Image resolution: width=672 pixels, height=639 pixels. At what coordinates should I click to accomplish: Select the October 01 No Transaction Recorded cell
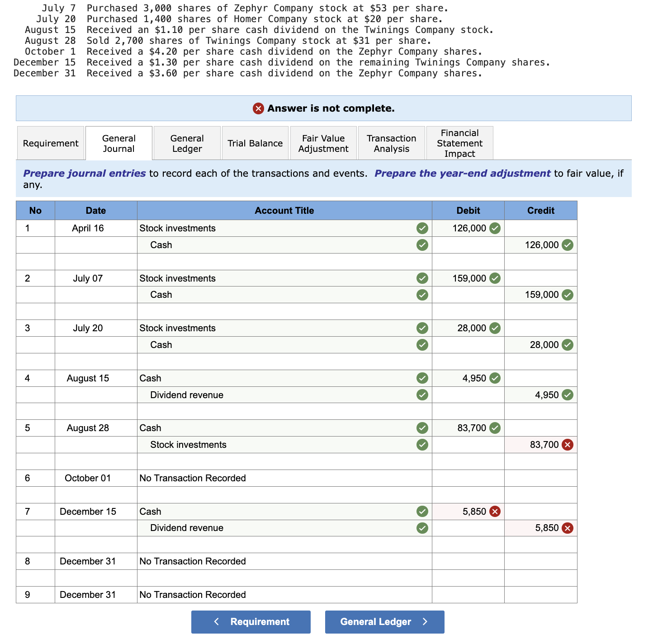pos(284,478)
